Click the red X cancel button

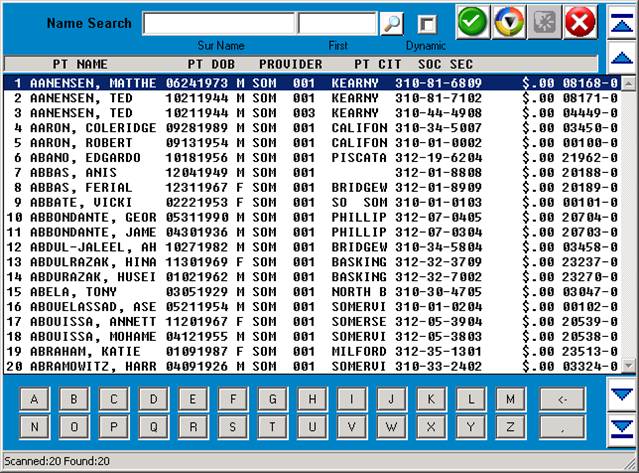point(579,23)
